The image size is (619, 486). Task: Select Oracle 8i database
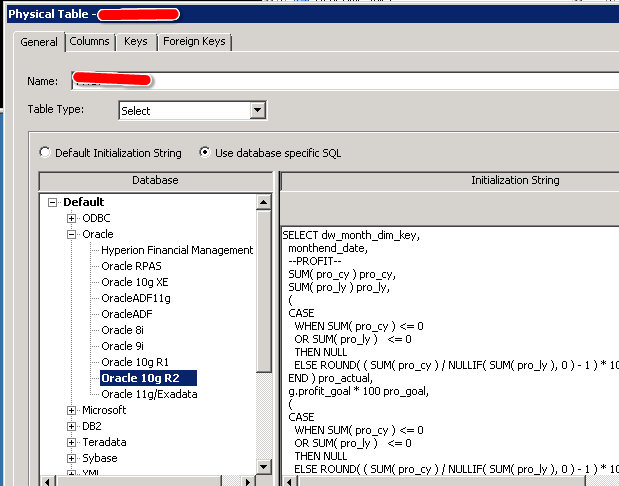(x=122, y=330)
